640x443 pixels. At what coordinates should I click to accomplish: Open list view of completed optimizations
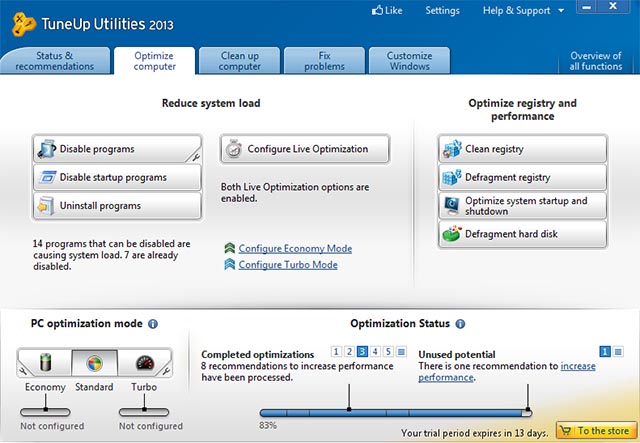401,352
